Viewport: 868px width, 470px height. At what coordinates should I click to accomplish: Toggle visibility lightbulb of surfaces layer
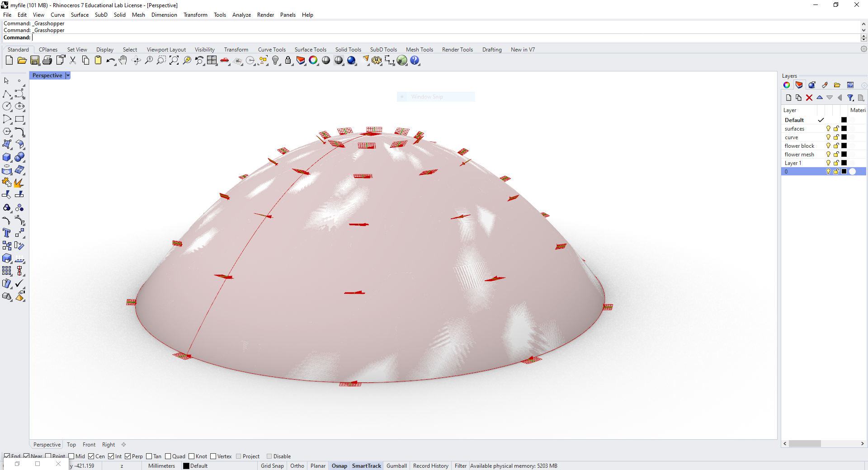828,129
